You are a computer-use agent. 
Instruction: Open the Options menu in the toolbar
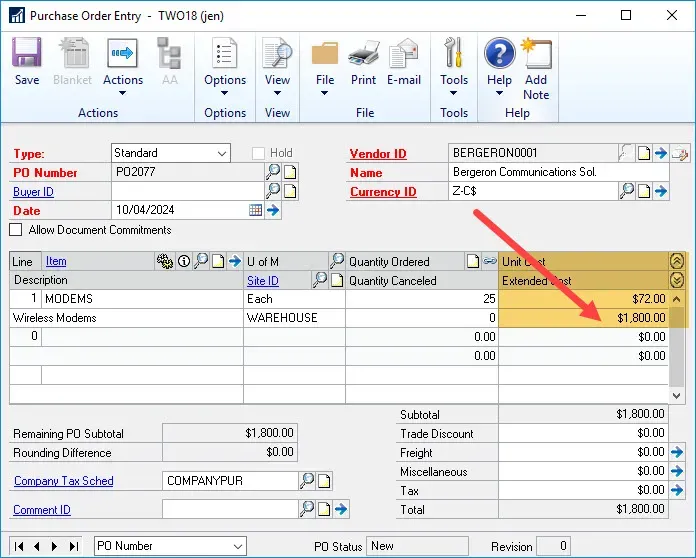tap(225, 69)
